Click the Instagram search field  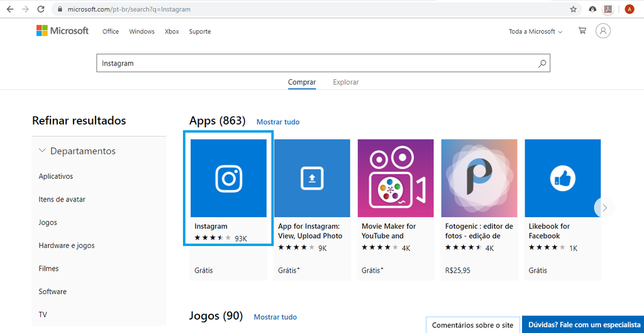click(323, 64)
